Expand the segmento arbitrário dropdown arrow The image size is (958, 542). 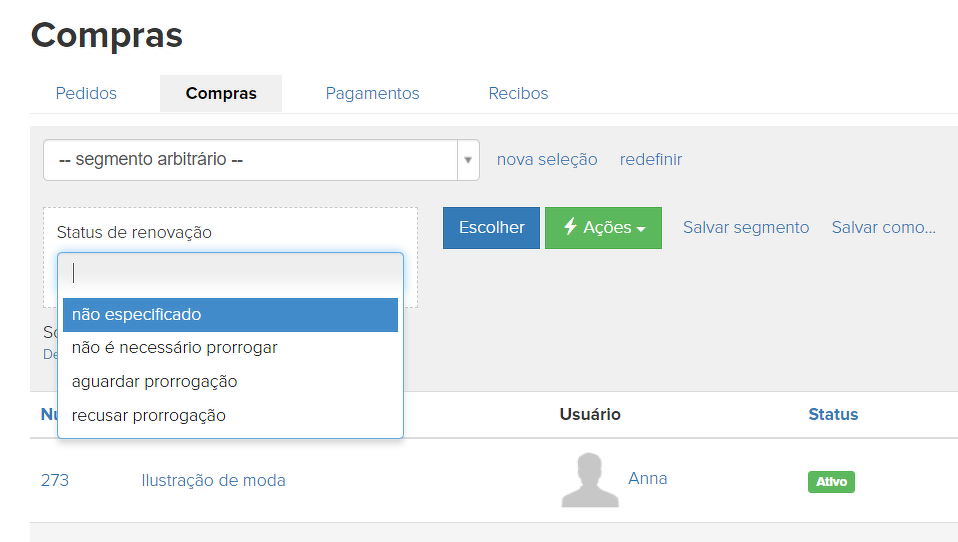click(x=468, y=160)
